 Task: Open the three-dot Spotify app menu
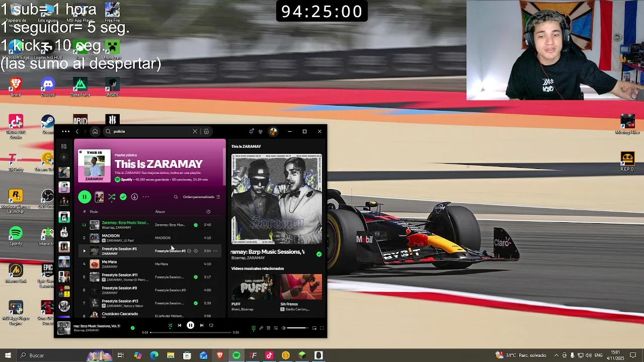click(x=65, y=131)
